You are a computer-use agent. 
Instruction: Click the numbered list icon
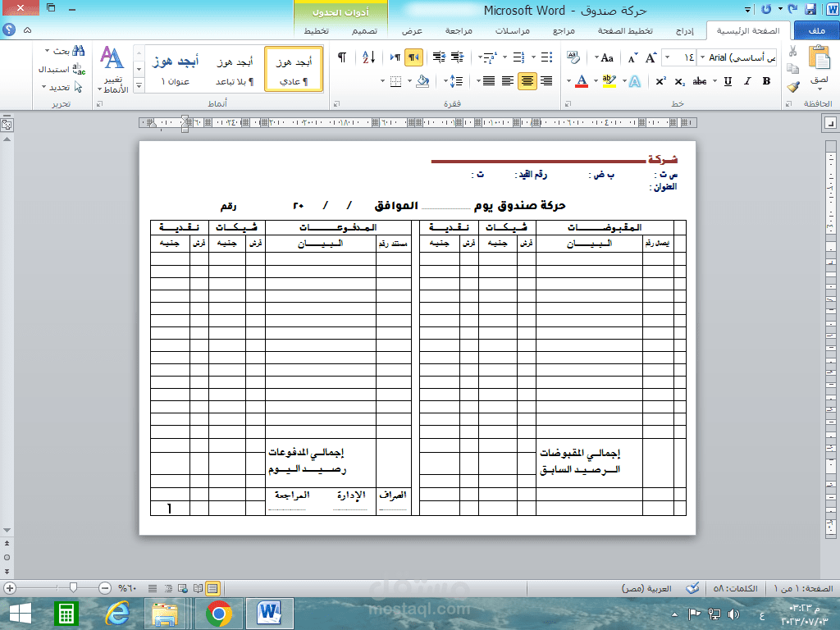518,57
